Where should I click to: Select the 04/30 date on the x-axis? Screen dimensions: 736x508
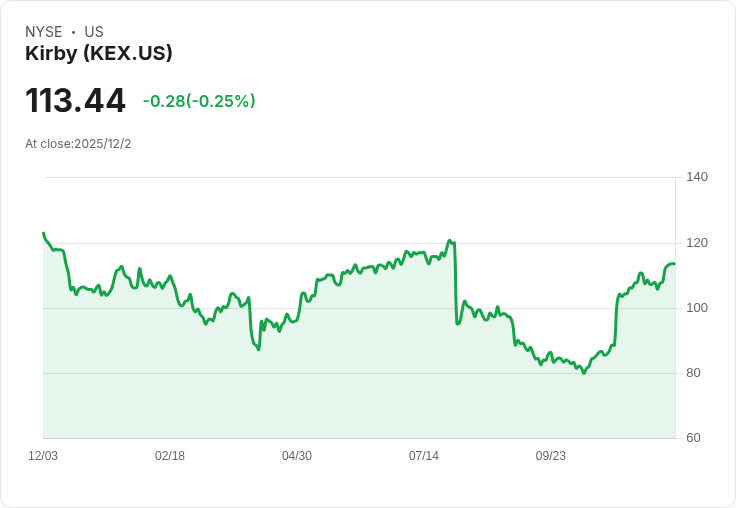pyautogui.click(x=297, y=455)
